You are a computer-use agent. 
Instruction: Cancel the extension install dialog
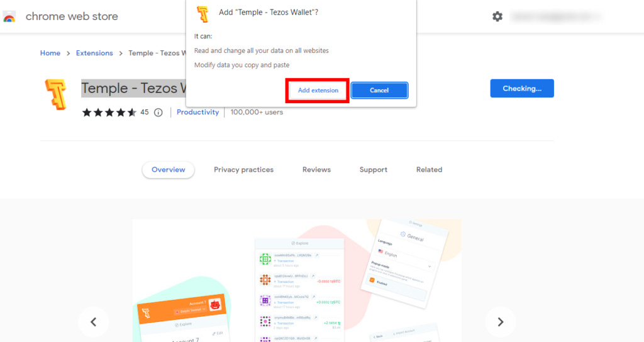point(379,91)
